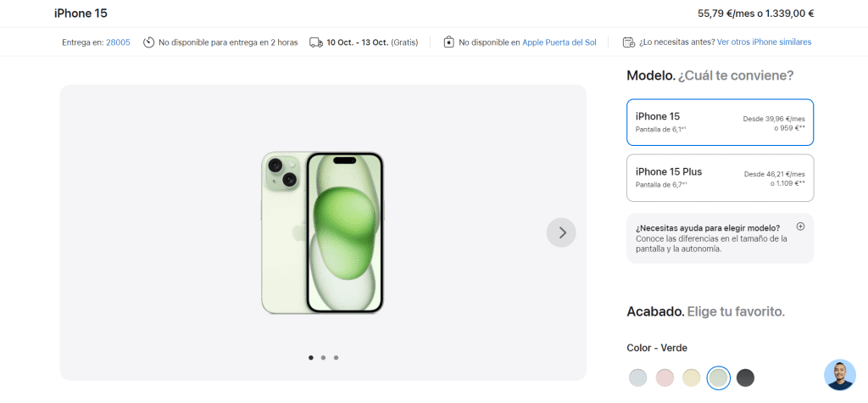Select the iPhone 15 model option
868x403 pixels.
point(720,122)
